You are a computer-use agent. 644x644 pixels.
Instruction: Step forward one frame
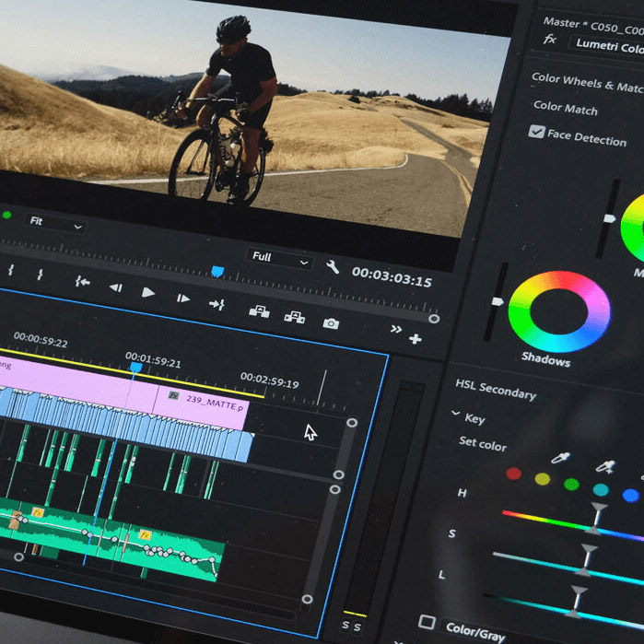[182, 299]
